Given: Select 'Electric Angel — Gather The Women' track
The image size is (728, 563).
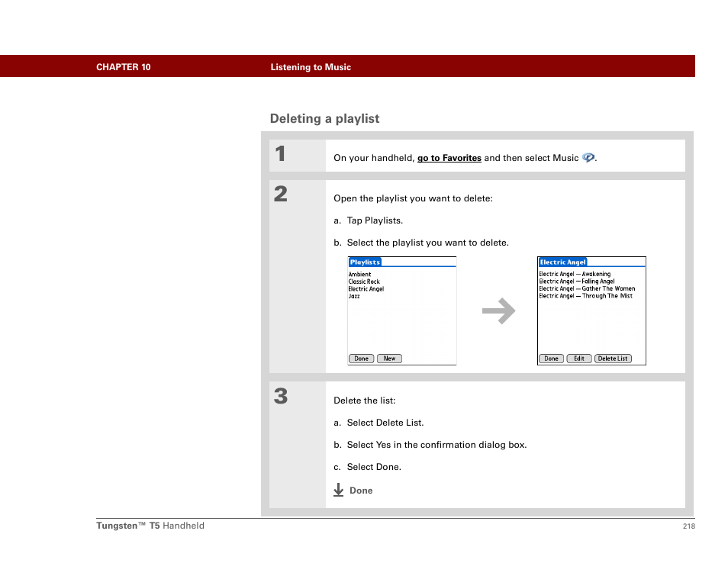Looking at the screenshot, I should tap(587, 288).
